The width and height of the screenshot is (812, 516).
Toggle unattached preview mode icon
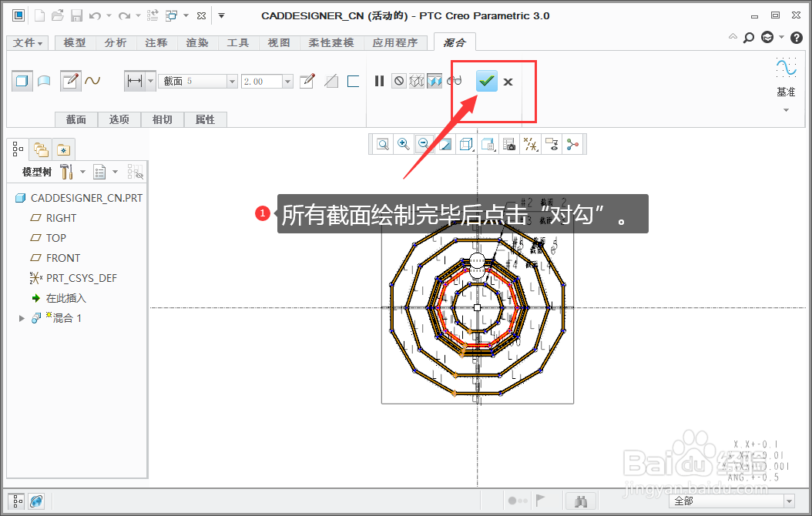416,81
